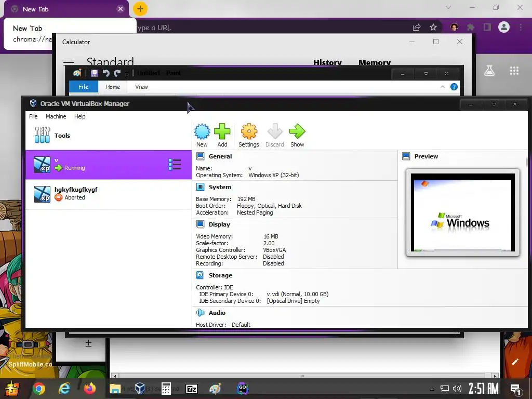Click the Windows XP preview thumbnail
532x399 pixels.
(463, 212)
